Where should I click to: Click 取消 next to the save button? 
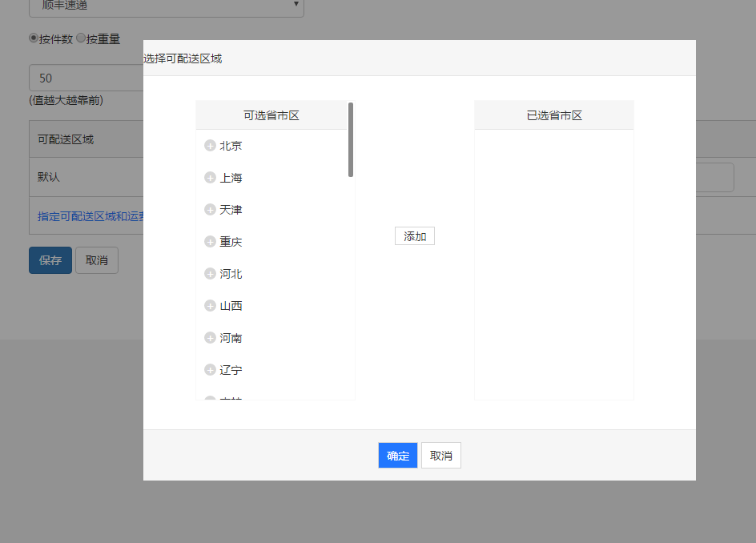96,259
